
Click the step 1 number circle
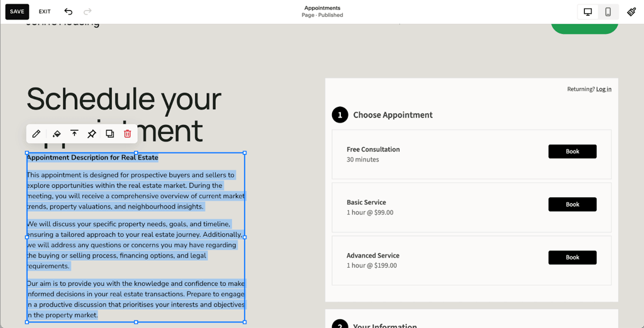340,115
